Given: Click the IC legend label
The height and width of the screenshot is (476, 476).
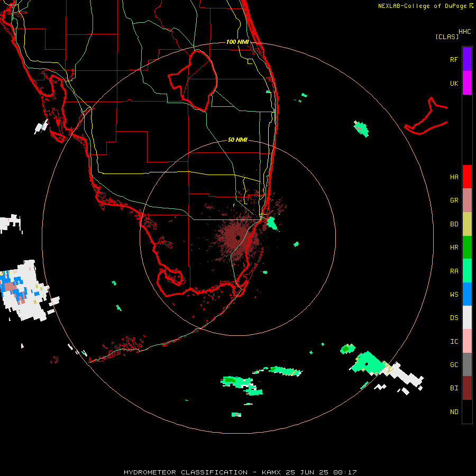Looking at the screenshot, I should (x=454, y=341).
